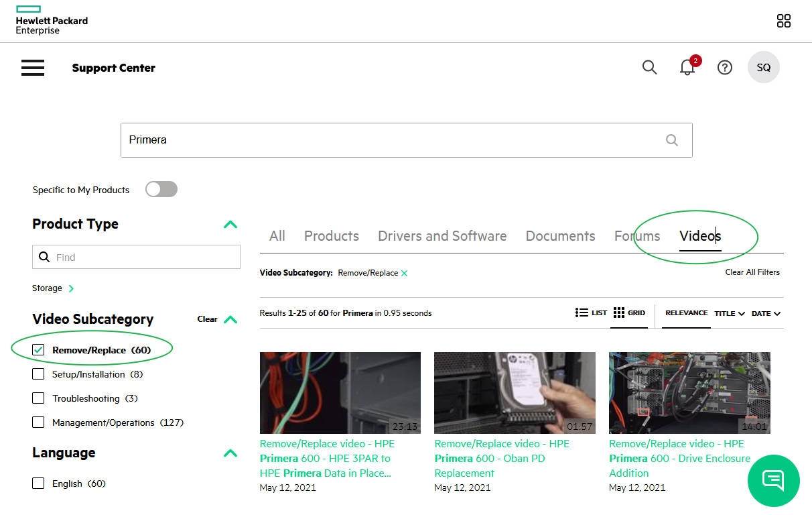Open the hamburger navigation menu
Screen dimensions: 812x515
(33, 68)
